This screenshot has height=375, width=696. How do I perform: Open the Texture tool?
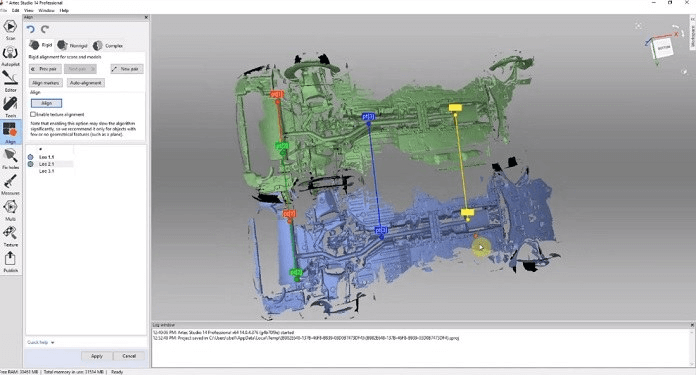[10, 237]
